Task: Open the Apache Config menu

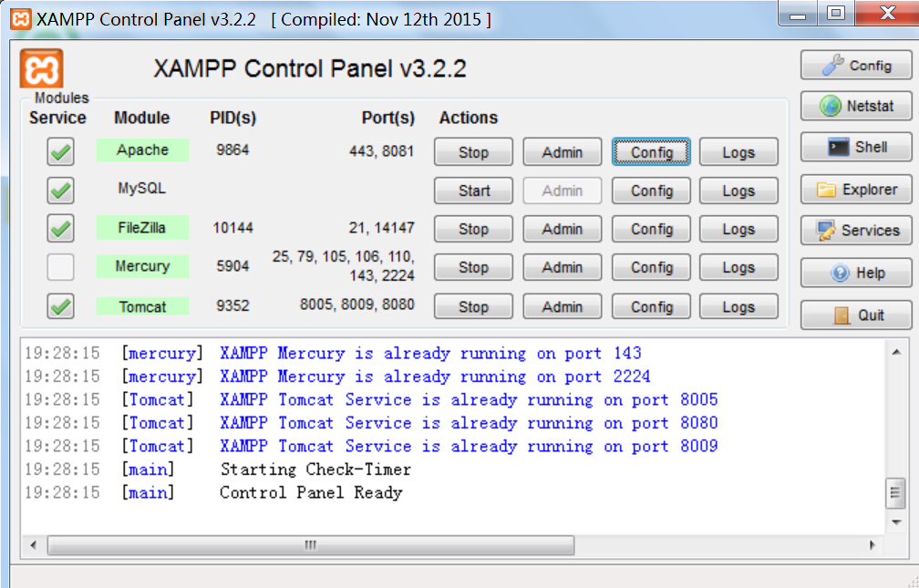Action: click(651, 152)
